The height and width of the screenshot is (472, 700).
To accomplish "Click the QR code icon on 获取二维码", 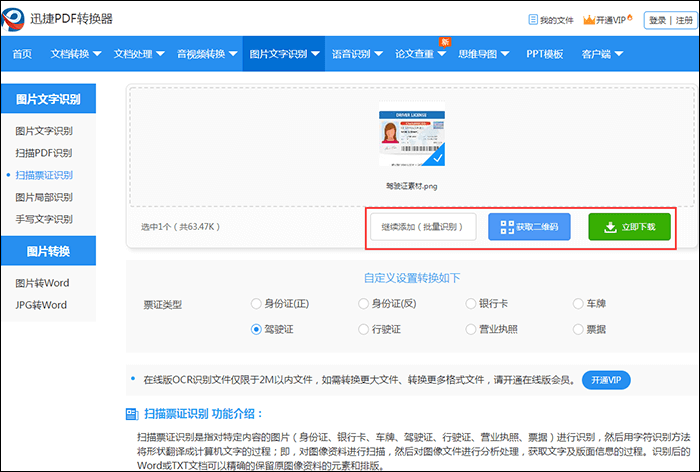I will pos(505,227).
